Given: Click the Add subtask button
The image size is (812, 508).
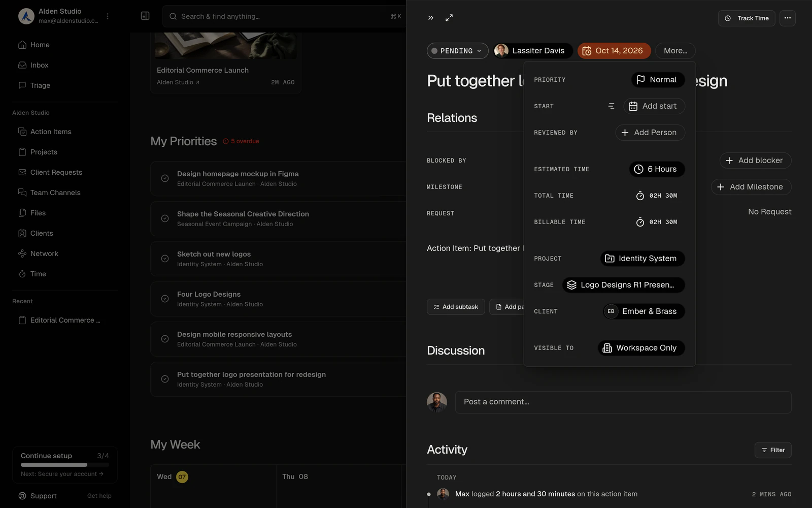Looking at the screenshot, I should click(456, 307).
